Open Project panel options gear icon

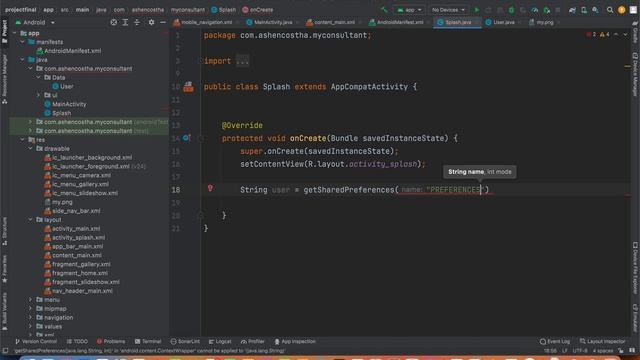tap(151, 22)
